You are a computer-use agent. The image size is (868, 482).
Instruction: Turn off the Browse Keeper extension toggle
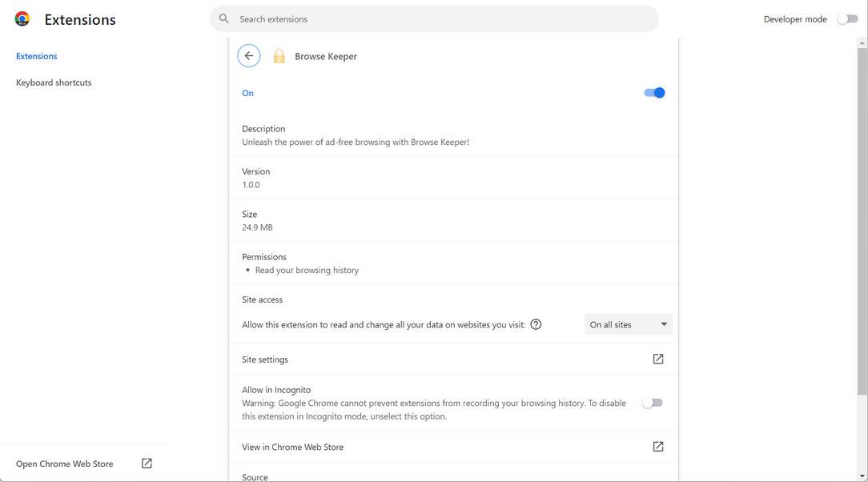(x=654, y=93)
